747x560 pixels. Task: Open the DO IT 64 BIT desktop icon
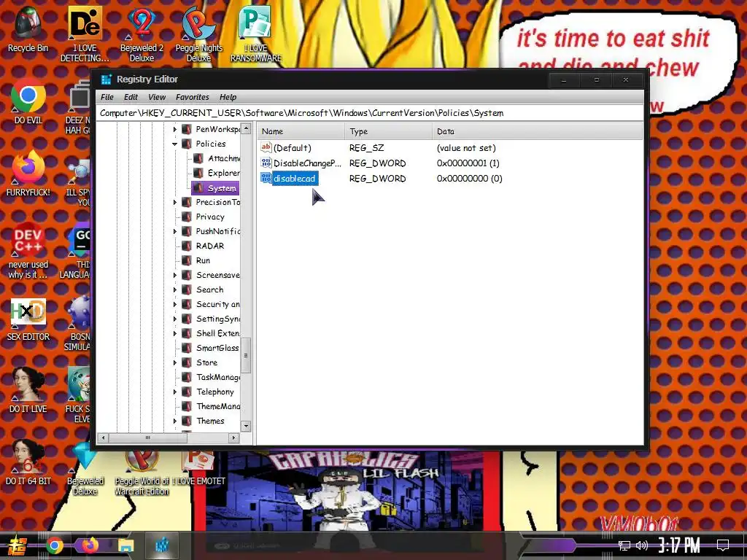click(28, 463)
